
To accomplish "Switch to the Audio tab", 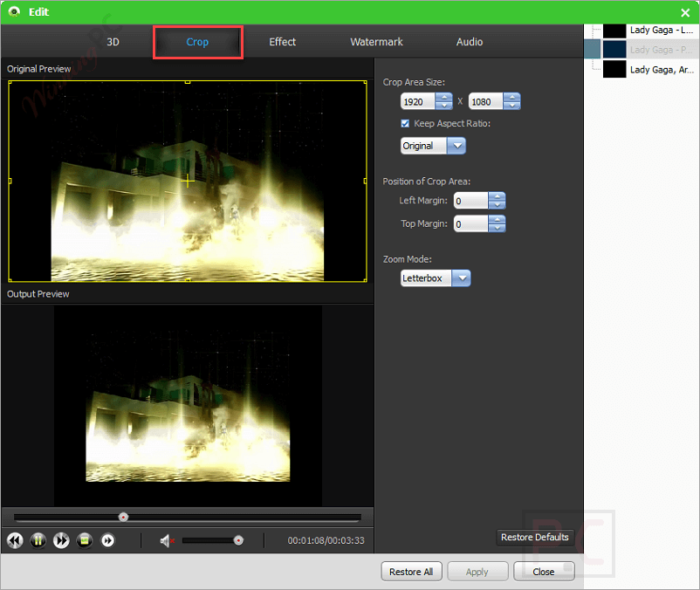I will pyautogui.click(x=470, y=42).
